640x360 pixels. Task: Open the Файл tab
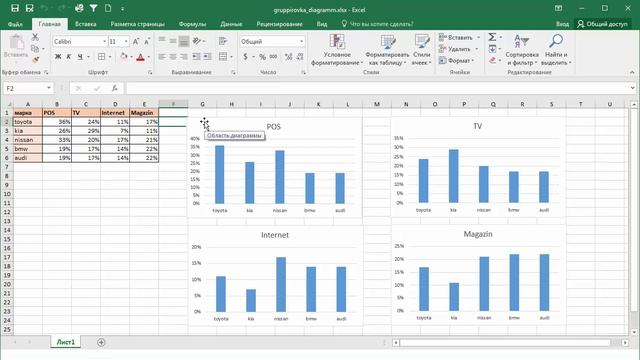click(x=15, y=24)
